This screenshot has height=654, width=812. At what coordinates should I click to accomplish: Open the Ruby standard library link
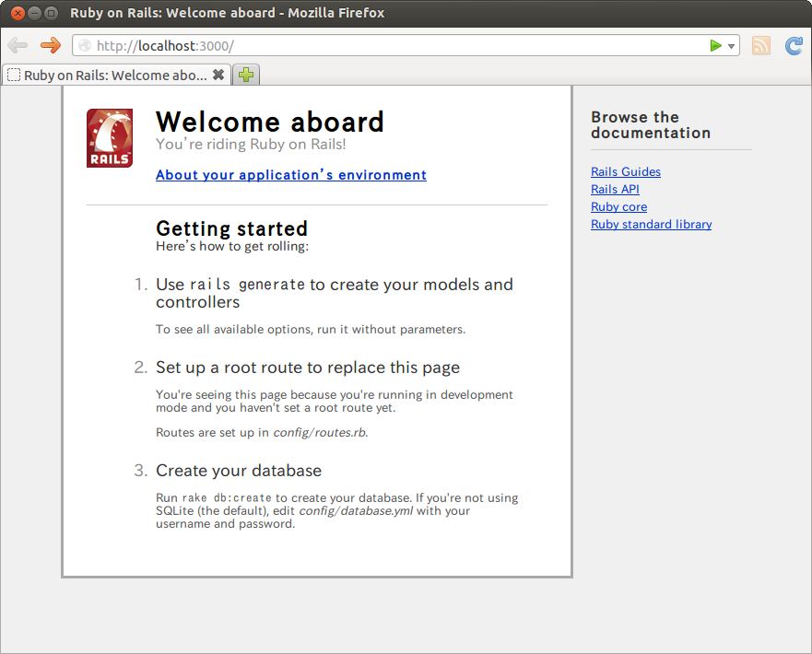point(651,225)
